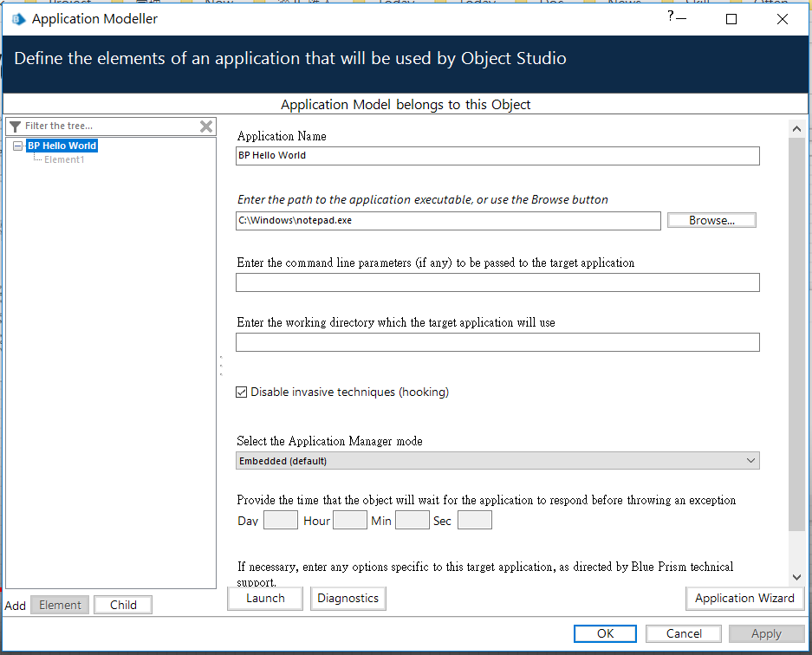This screenshot has width=812, height=655.
Task: Click the Day timeout field
Action: coord(281,520)
